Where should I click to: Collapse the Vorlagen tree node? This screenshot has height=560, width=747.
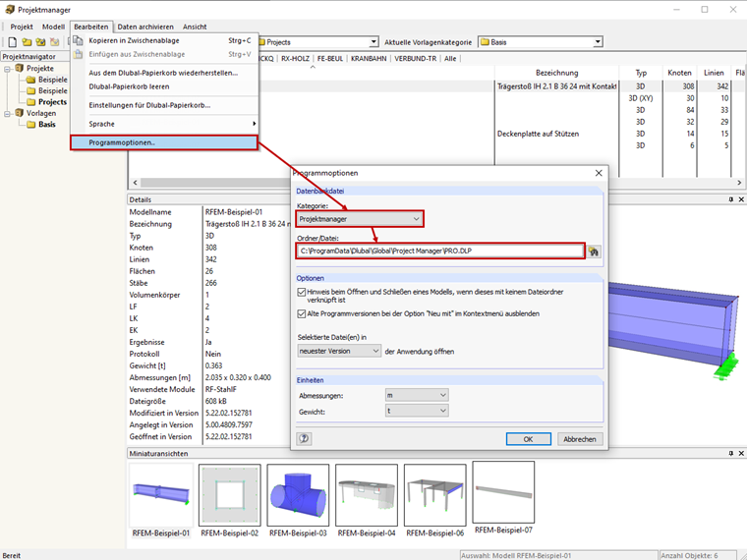(x=7, y=113)
